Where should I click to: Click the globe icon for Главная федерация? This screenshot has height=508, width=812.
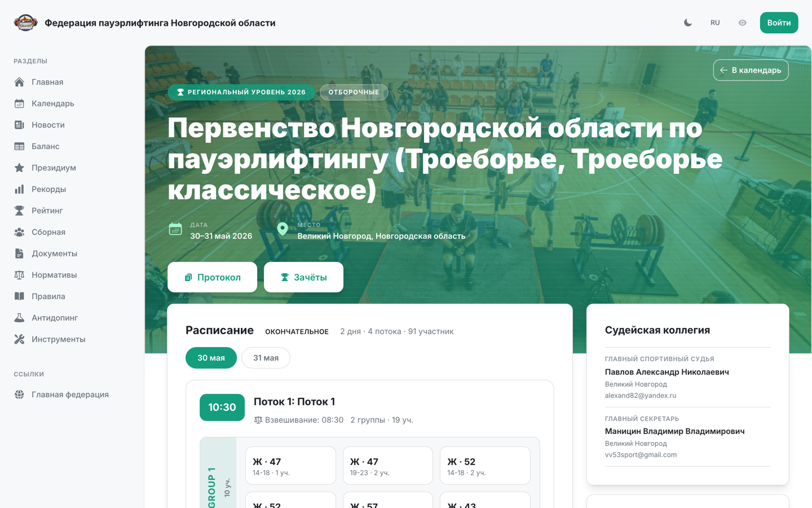[x=19, y=395]
